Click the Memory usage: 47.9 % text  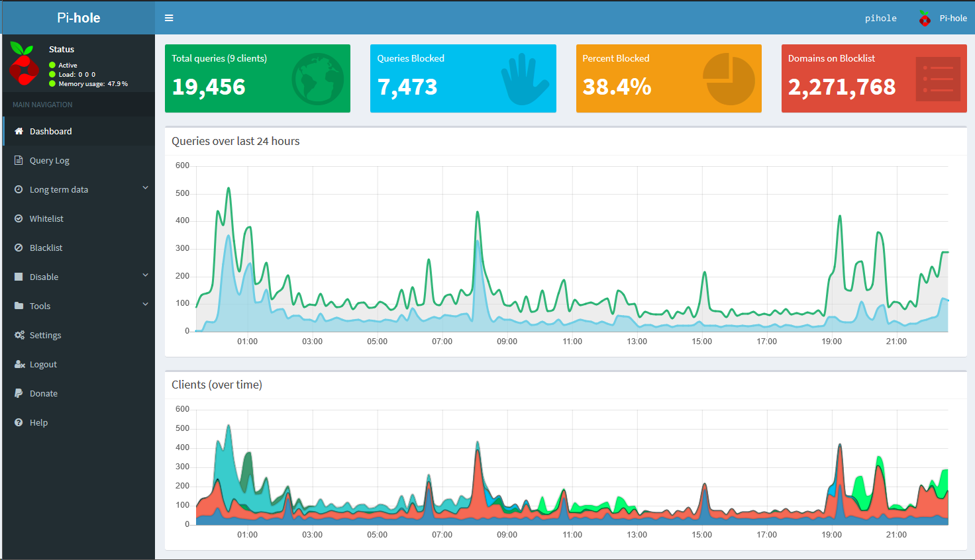tap(93, 83)
